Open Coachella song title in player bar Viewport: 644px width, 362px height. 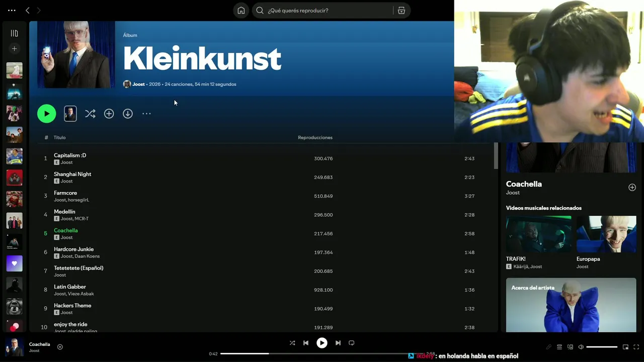pos(40,344)
